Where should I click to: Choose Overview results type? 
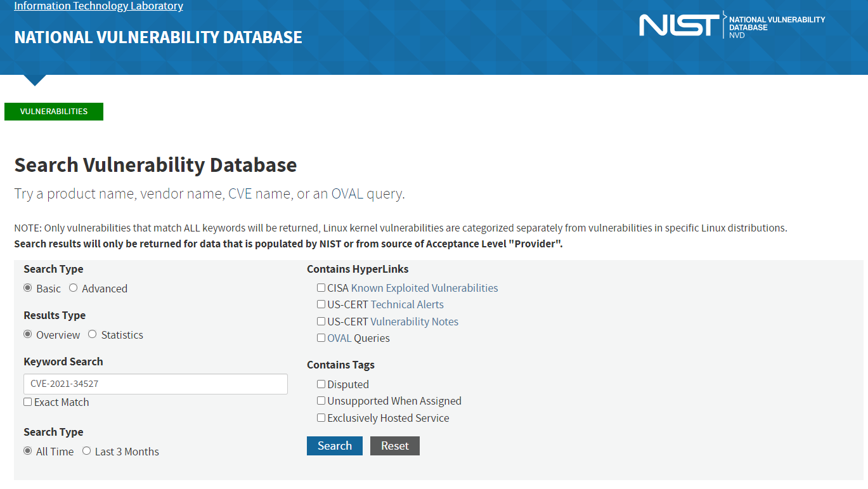[x=28, y=334]
